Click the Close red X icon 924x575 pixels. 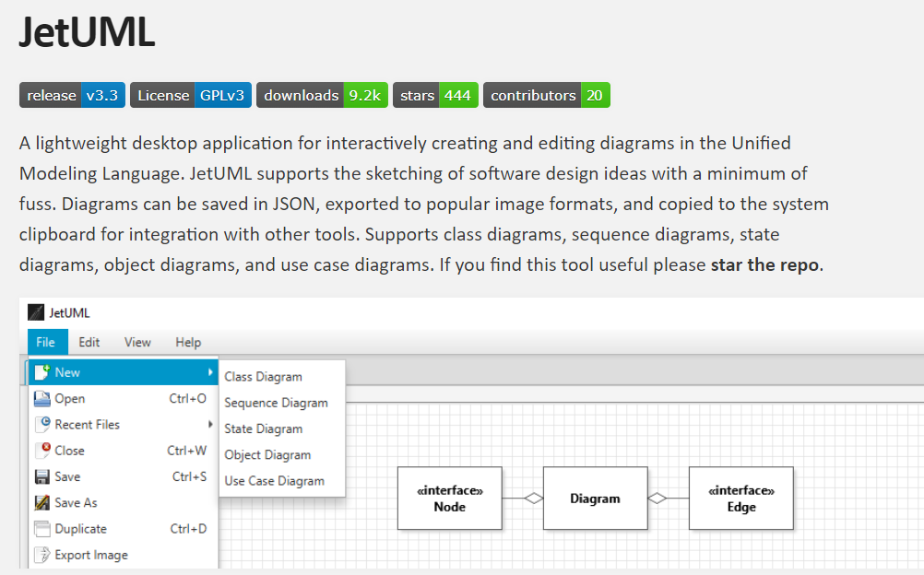(x=43, y=451)
